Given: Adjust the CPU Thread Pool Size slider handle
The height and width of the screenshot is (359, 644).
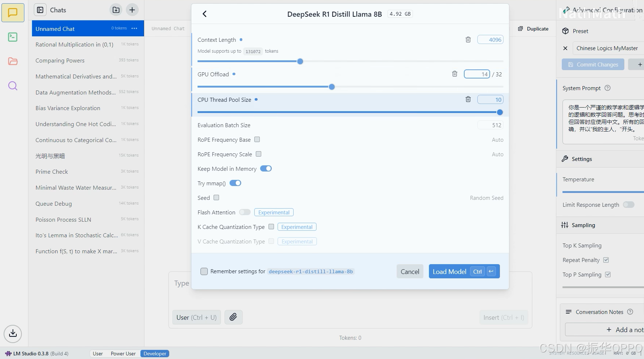Looking at the screenshot, I should click(x=500, y=112).
